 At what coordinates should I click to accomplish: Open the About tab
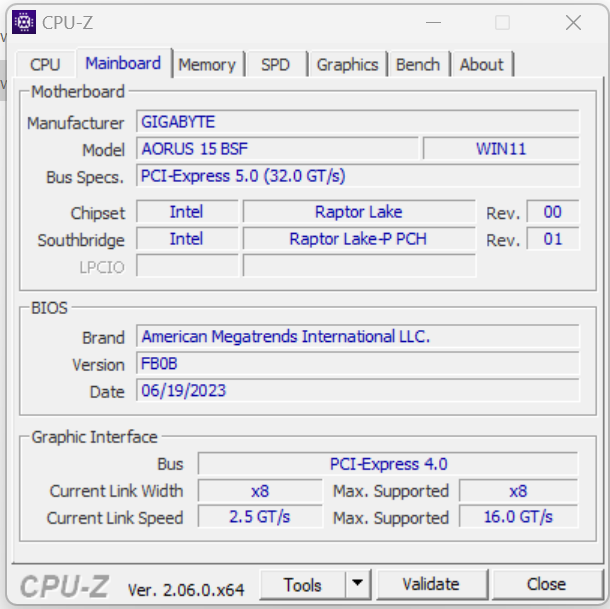pos(482,65)
